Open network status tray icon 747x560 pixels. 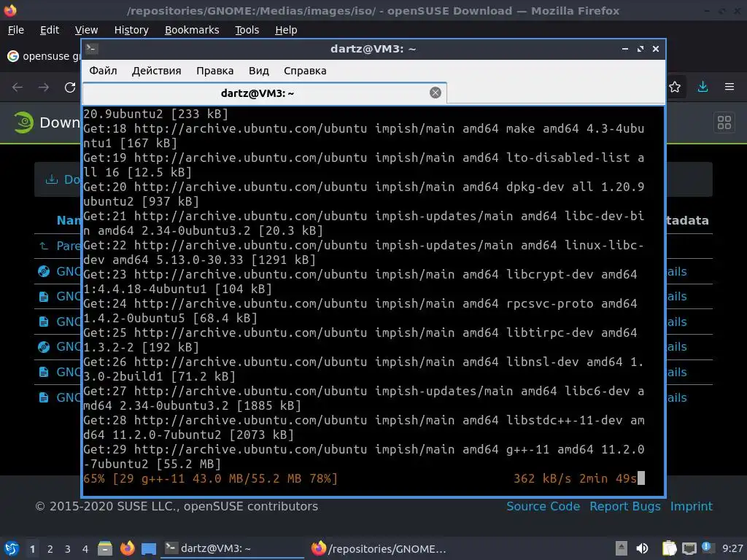click(x=689, y=548)
